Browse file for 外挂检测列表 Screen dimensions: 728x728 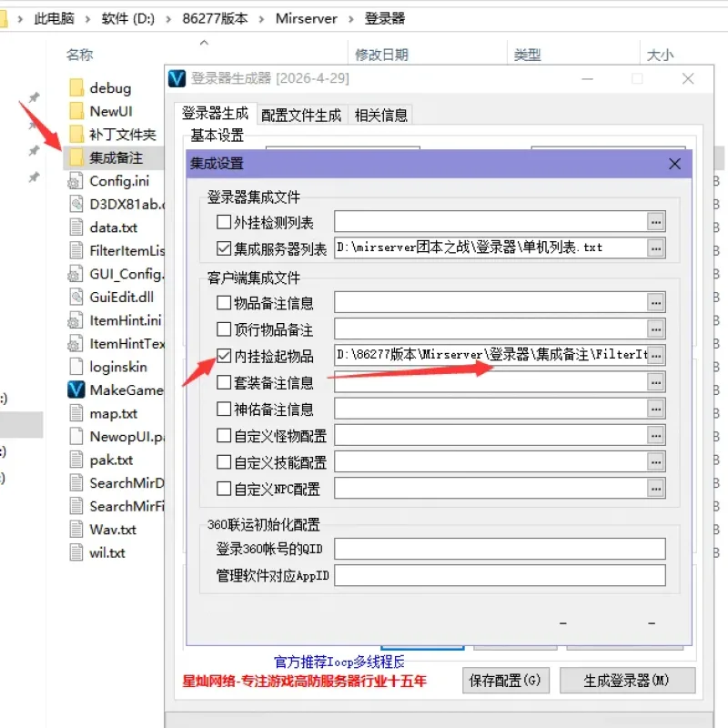(x=655, y=222)
